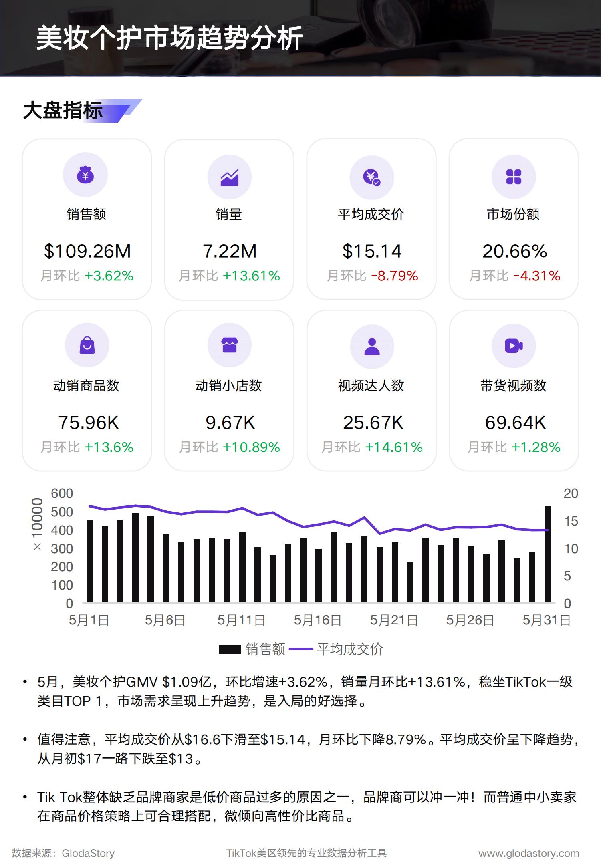Click the video camera icon for 带货视频数

point(514,346)
